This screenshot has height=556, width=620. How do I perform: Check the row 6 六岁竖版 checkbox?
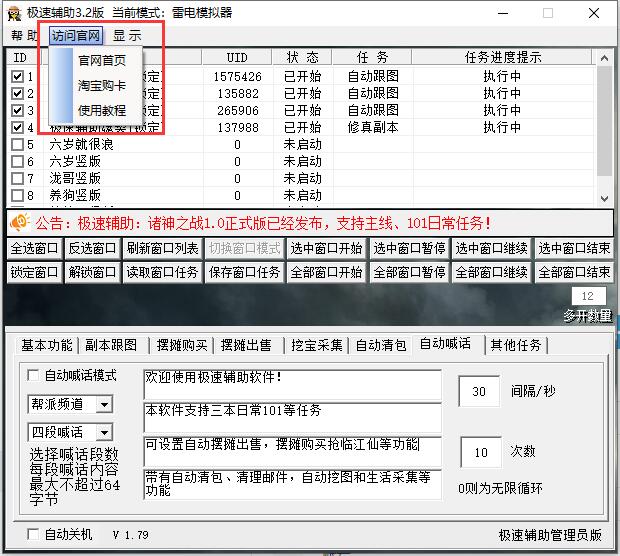click(x=17, y=161)
